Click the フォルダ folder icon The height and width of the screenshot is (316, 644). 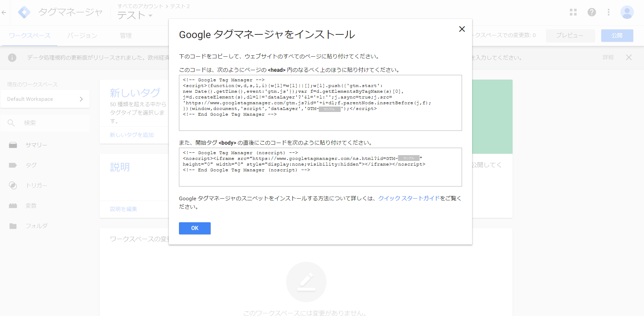(13, 226)
